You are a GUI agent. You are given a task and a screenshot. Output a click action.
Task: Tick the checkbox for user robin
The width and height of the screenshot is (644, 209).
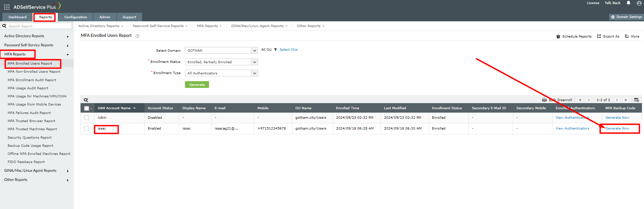pos(87,118)
